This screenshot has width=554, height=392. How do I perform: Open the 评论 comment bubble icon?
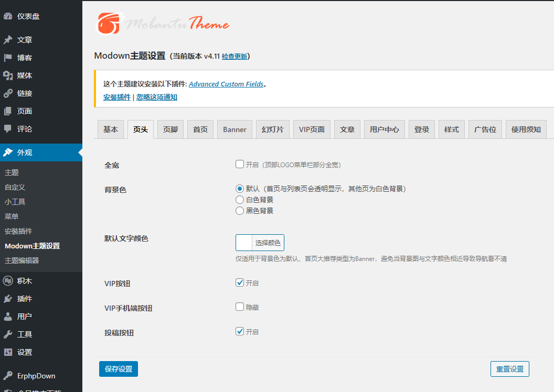pyautogui.click(x=8, y=129)
